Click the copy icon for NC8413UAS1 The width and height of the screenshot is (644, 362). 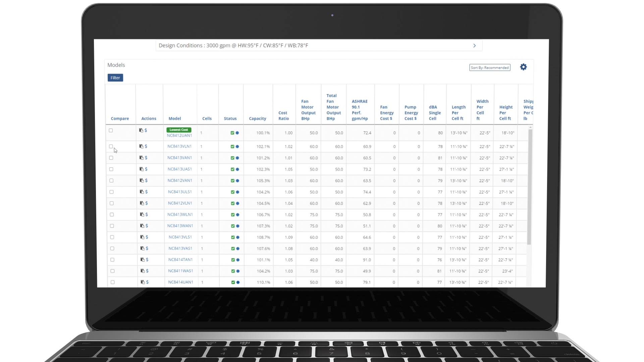pos(142,169)
